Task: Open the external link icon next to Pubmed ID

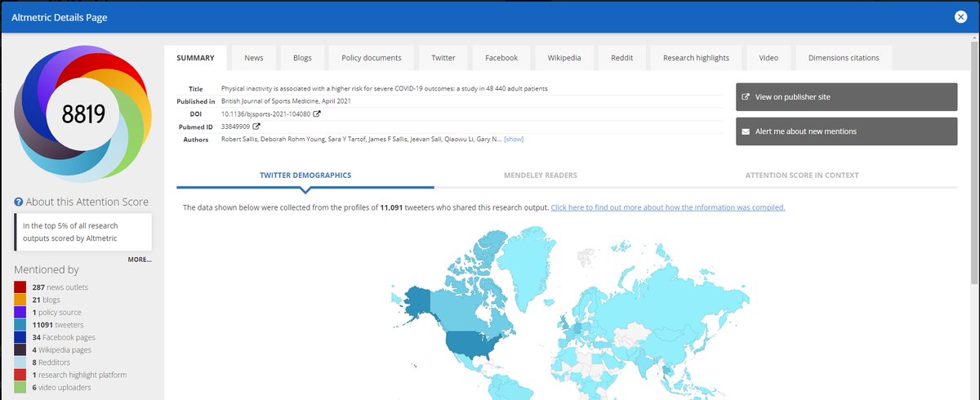Action: click(256, 127)
